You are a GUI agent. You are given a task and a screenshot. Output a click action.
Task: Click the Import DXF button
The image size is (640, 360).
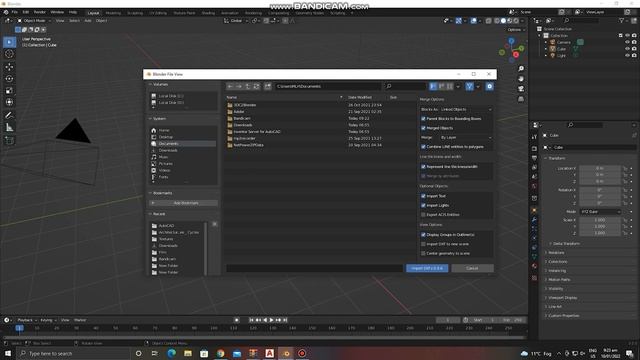(x=427, y=268)
